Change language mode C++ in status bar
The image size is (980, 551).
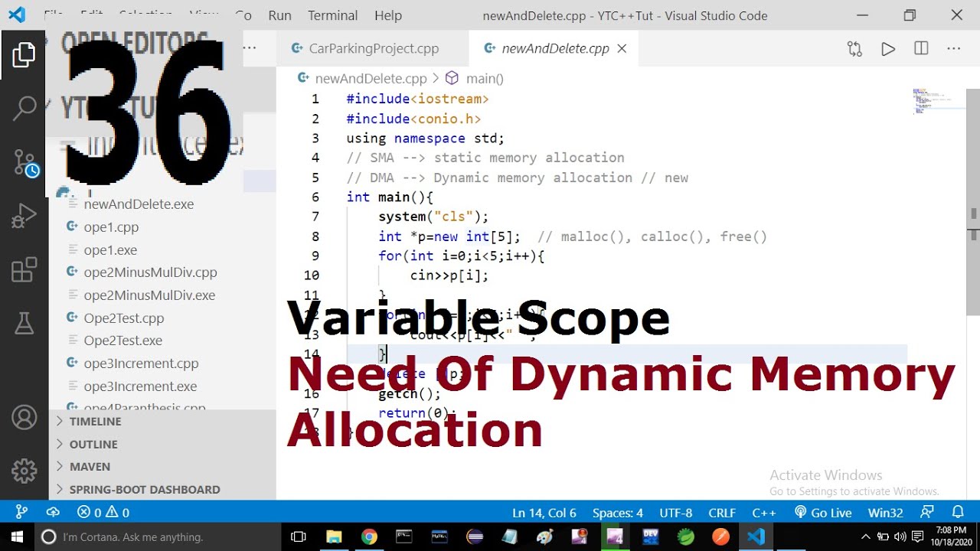[764, 513]
